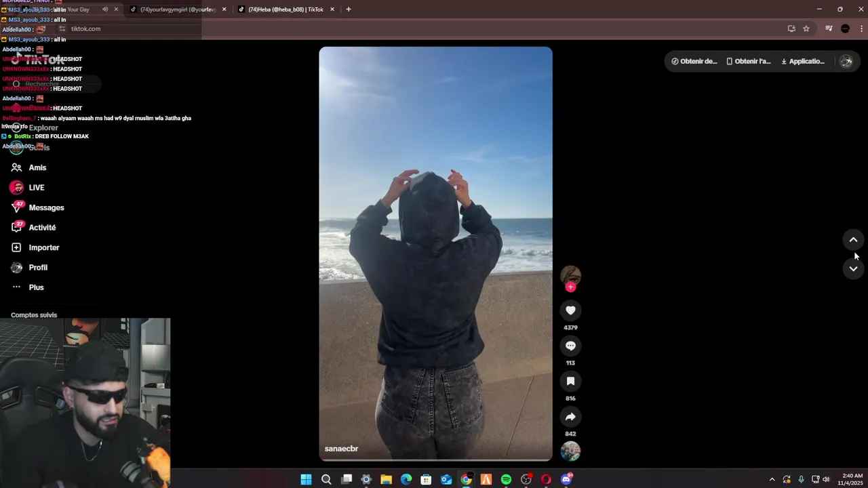Image resolution: width=868 pixels, height=488 pixels.
Task: Follow creator via the red plus badge
Action: 570,287
